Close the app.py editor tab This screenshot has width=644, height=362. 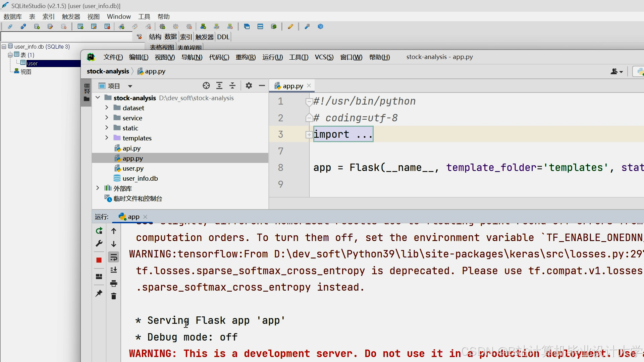pos(309,85)
